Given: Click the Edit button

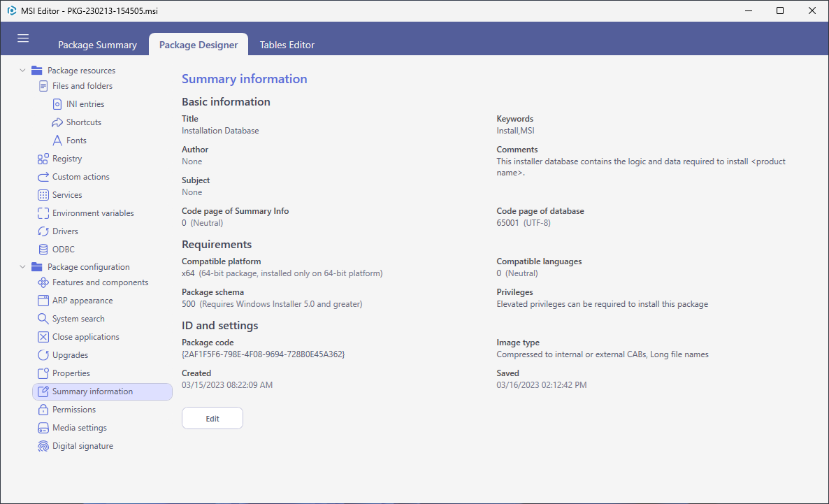Looking at the screenshot, I should click(x=212, y=418).
